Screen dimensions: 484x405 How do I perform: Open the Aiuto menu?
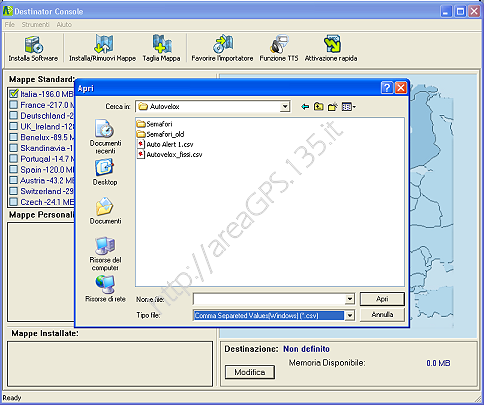[64, 24]
